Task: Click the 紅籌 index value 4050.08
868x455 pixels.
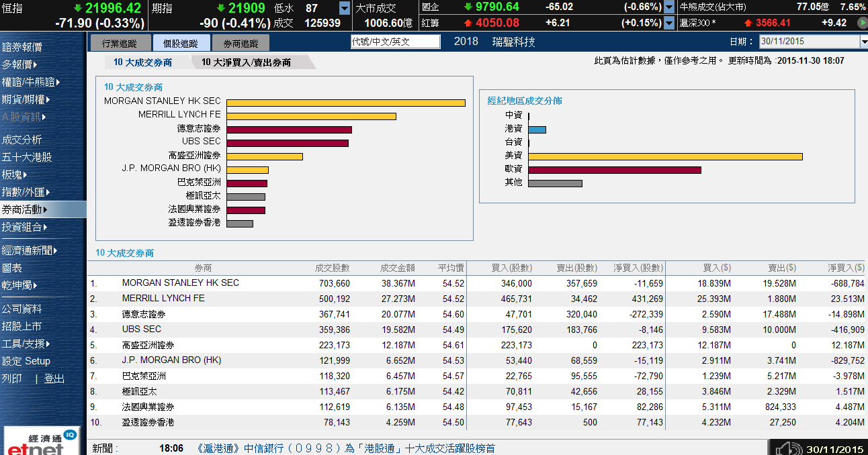Action: 497,23
